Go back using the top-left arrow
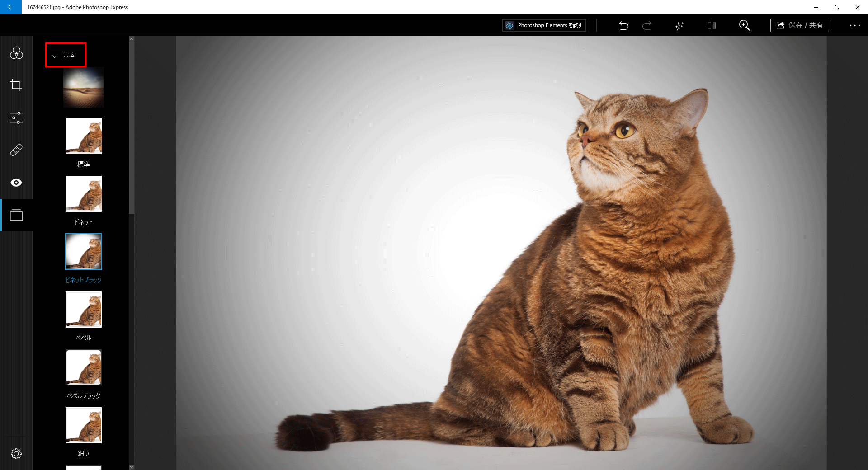This screenshot has width=868, height=470. click(x=11, y=7)
